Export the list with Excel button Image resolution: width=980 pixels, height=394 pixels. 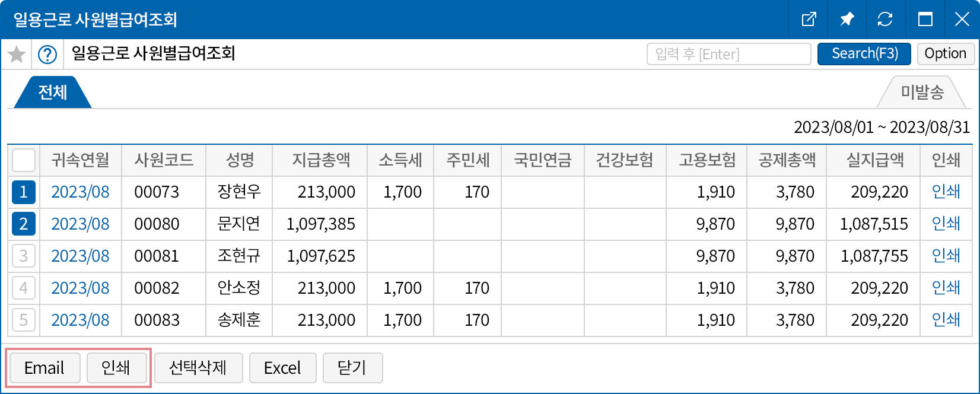282,368
